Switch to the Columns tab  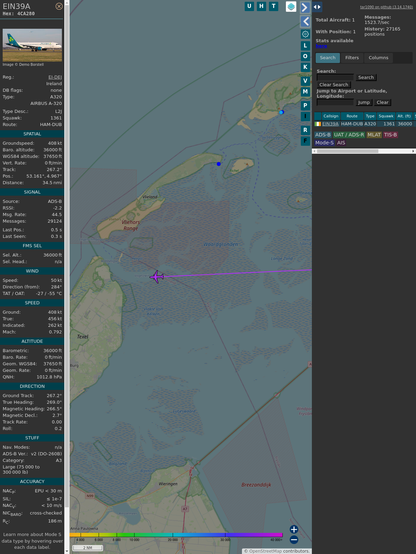(x=378, y=58)
